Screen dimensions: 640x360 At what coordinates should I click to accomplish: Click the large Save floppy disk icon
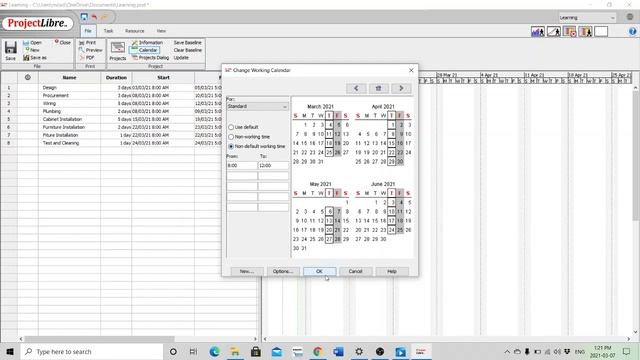coord(11,48)
